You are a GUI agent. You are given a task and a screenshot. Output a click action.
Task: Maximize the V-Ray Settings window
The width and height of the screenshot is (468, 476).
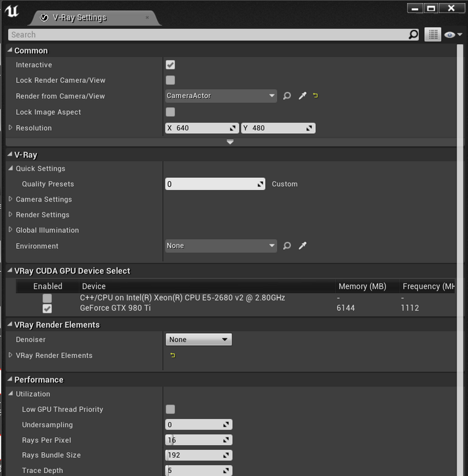click(x=431, y=8)
